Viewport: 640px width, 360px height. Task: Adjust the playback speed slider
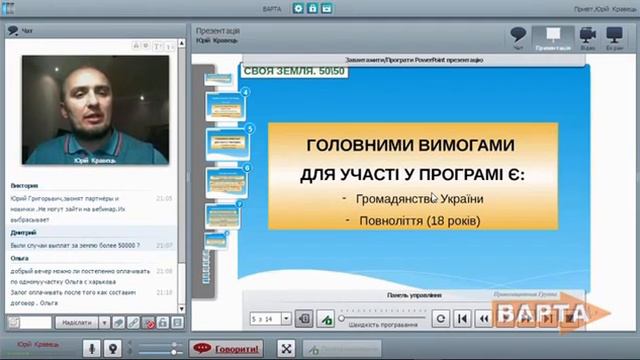[x=382, y=318]
